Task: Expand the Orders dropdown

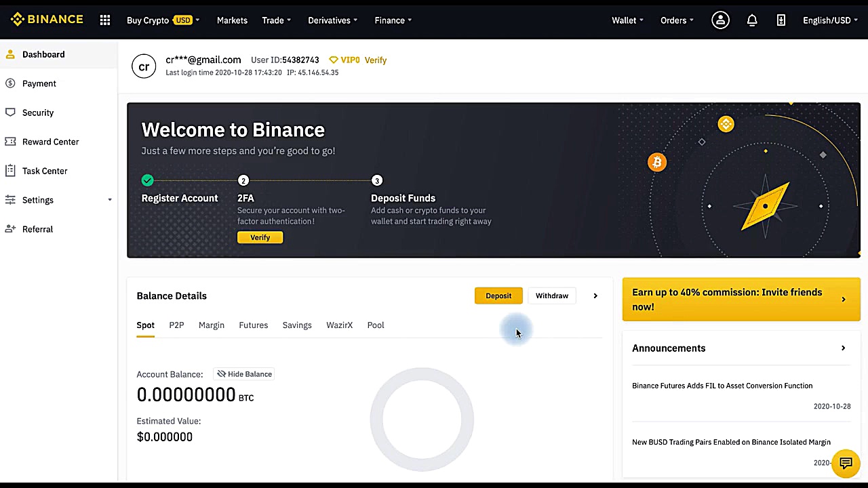Action: point(677,20)
